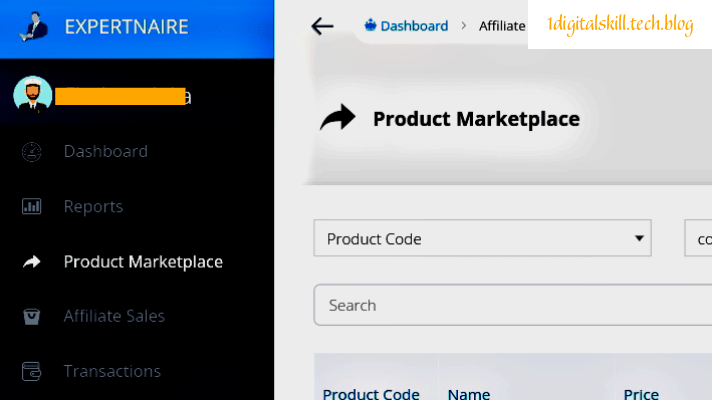Screen dimensions: 712x400
Task: Focus the Search input field
Action: click(x=510, y=305)
